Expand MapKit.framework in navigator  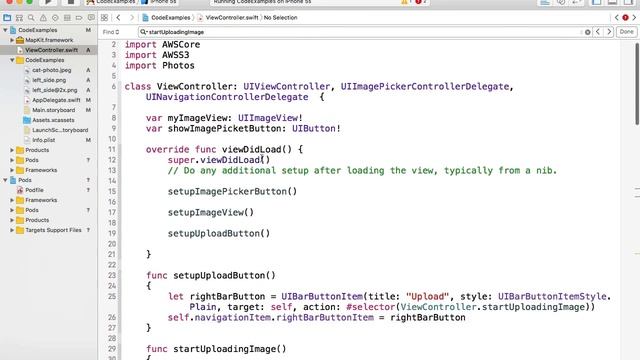pyautogui.click(x=12, y=40)
